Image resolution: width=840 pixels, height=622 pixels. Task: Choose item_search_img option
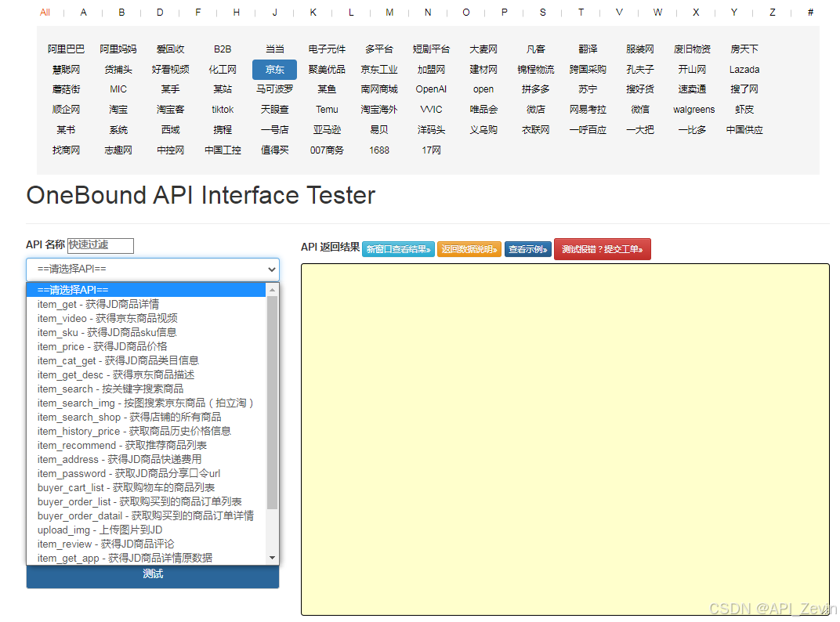(146, 403)
